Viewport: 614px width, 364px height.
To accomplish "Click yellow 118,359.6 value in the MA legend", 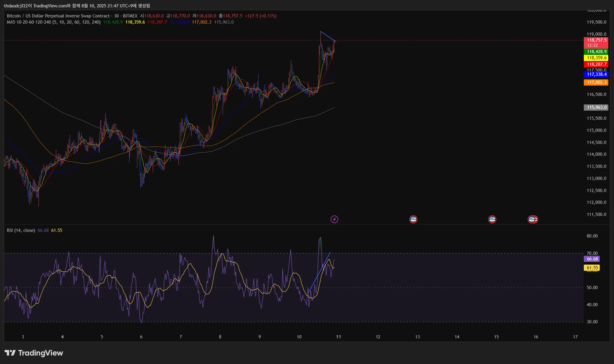I will coord(135,22).
